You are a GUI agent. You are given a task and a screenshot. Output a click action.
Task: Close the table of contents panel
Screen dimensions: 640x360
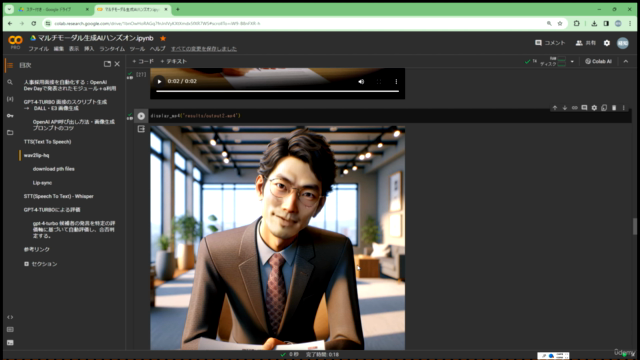[117, 64]
